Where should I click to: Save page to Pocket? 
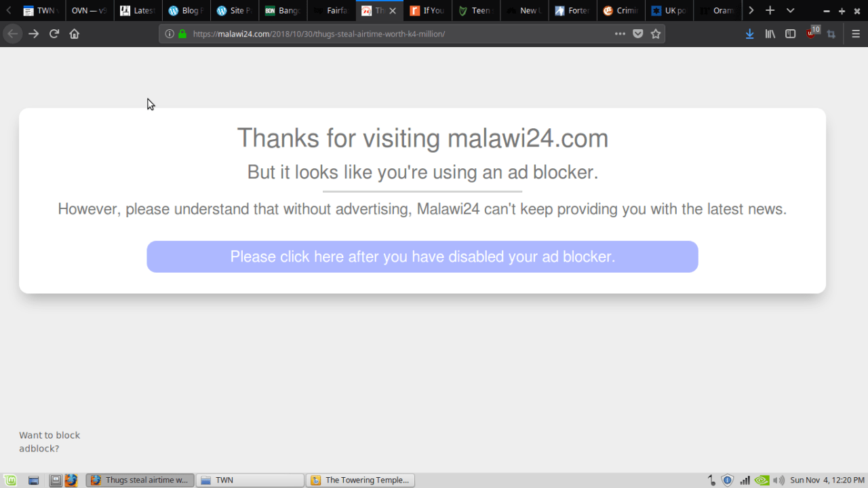[x=637, y=34]
